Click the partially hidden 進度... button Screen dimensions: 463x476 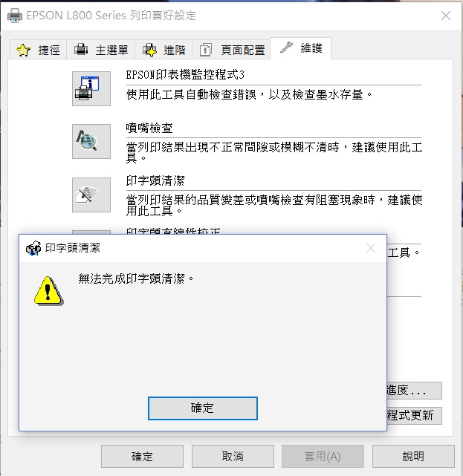[x=415, y=391]
